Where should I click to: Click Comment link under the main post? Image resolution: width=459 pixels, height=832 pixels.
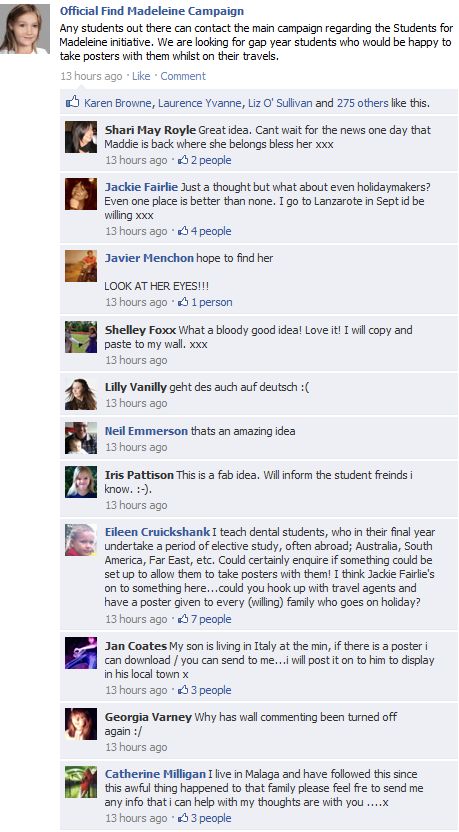point(183,76)
